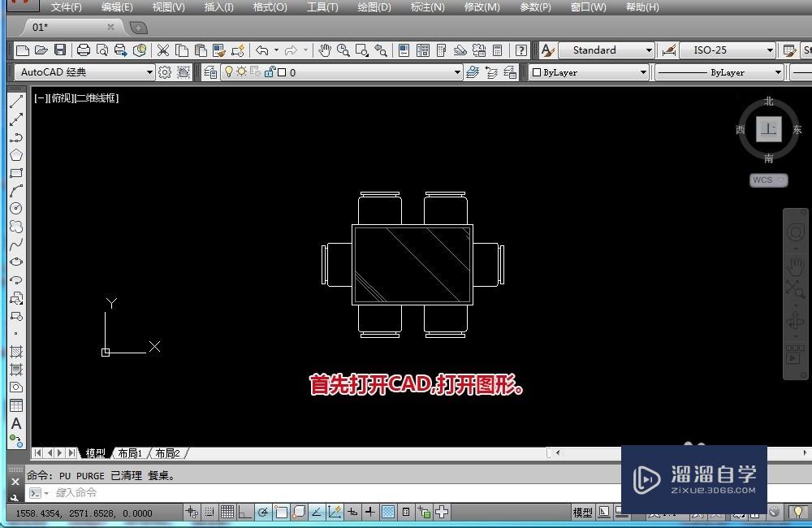Activate the Match Properties brush icon

(x=219, y=50)
